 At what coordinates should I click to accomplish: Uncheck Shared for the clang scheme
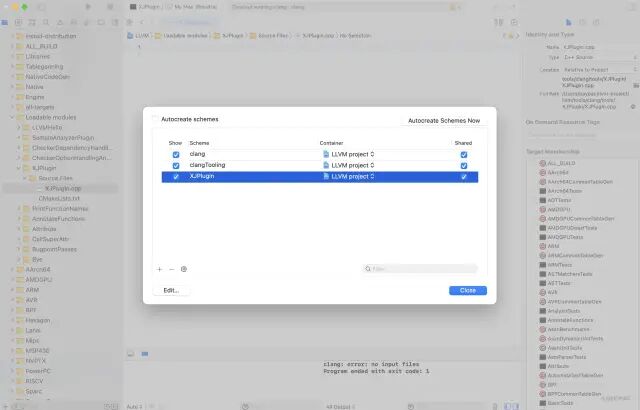464,155
